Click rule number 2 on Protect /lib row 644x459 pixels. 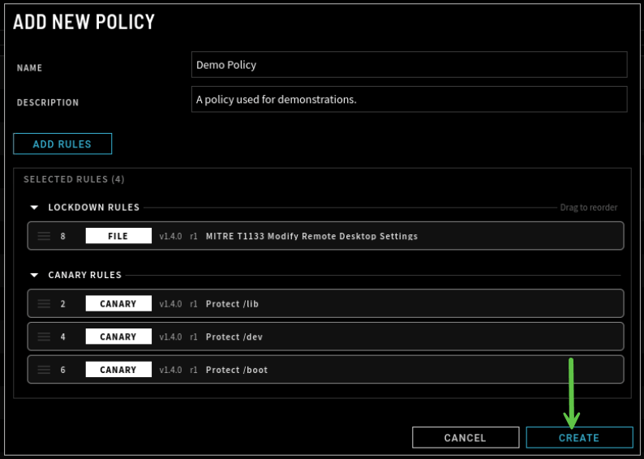pyautogui.click(x=63, y=304)
